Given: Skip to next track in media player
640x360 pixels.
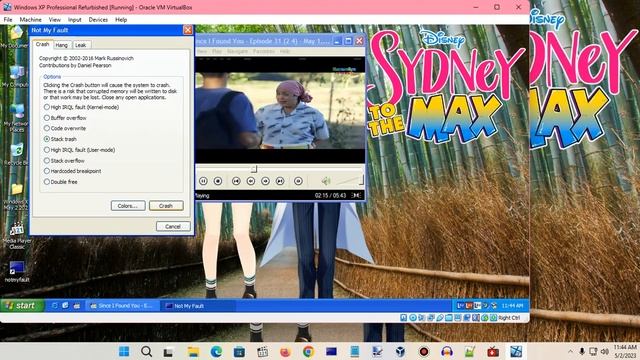Looking at the screenshot, I should click(x=280, y=181).
